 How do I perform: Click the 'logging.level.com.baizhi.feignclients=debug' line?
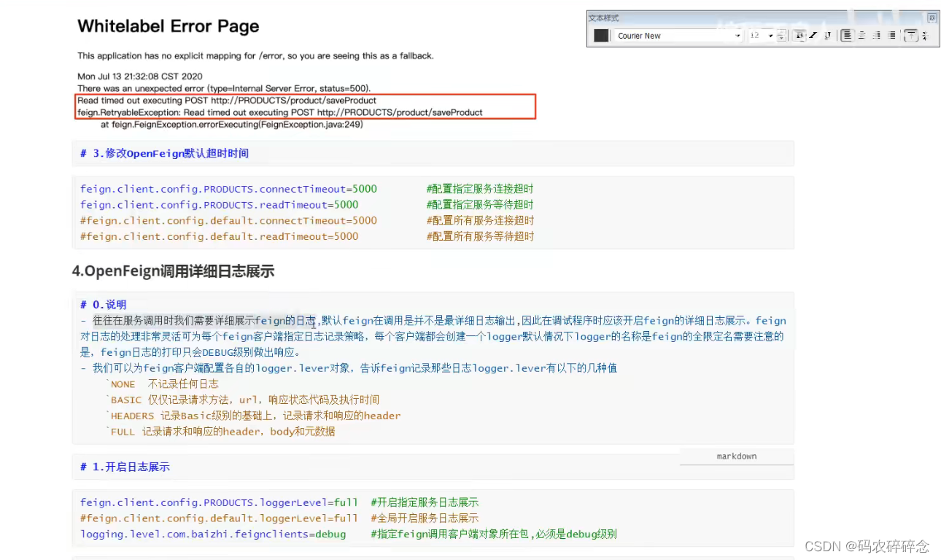pos(213,534)
